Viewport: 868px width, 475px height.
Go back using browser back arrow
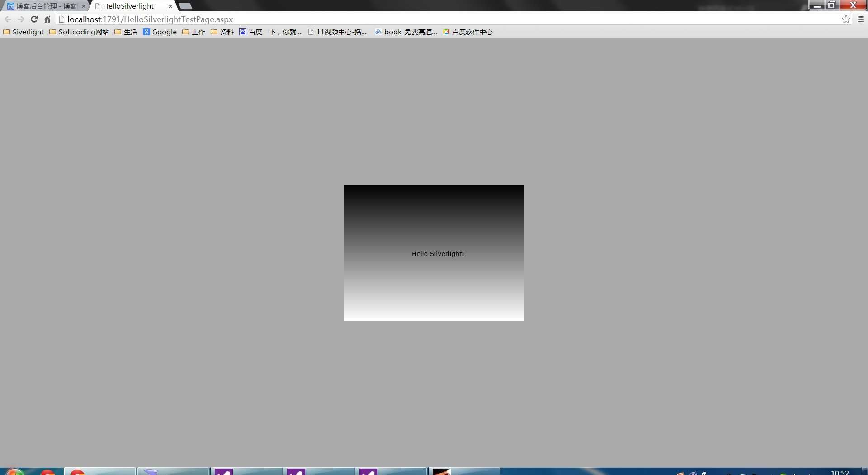pos(8,19)
